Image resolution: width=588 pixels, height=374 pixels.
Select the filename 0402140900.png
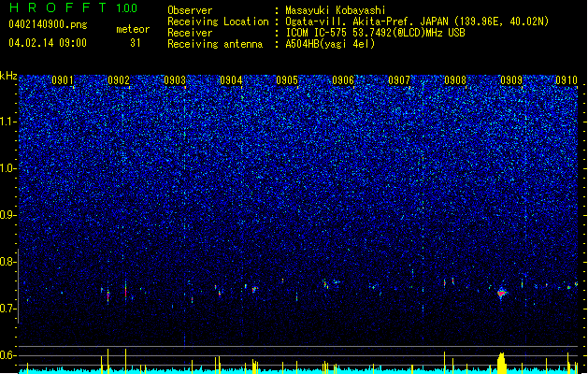pos(48,24)
